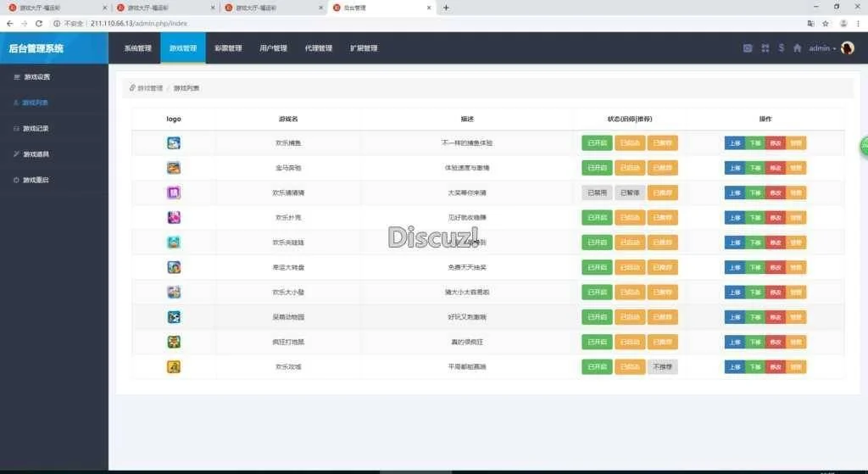The width and height of the screenshot is (868, 474).
Task: Click the dollar sign icon in header
Action: click(781, 48)
